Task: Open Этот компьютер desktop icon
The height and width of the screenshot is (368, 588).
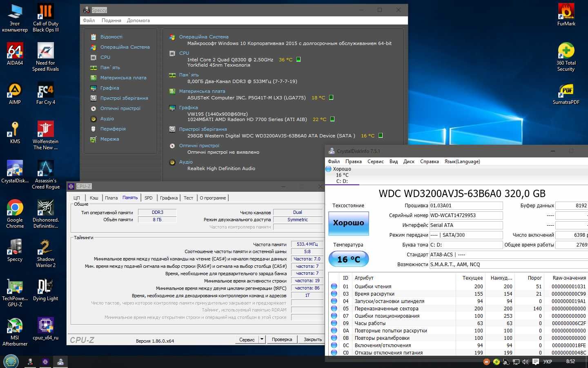Action: point(15,18)
